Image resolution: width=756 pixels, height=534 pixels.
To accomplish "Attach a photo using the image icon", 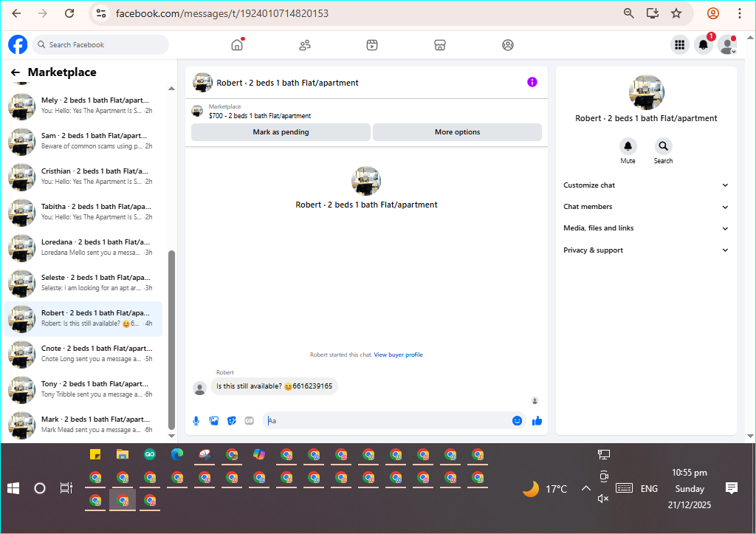I will click(x=214, y=421).
